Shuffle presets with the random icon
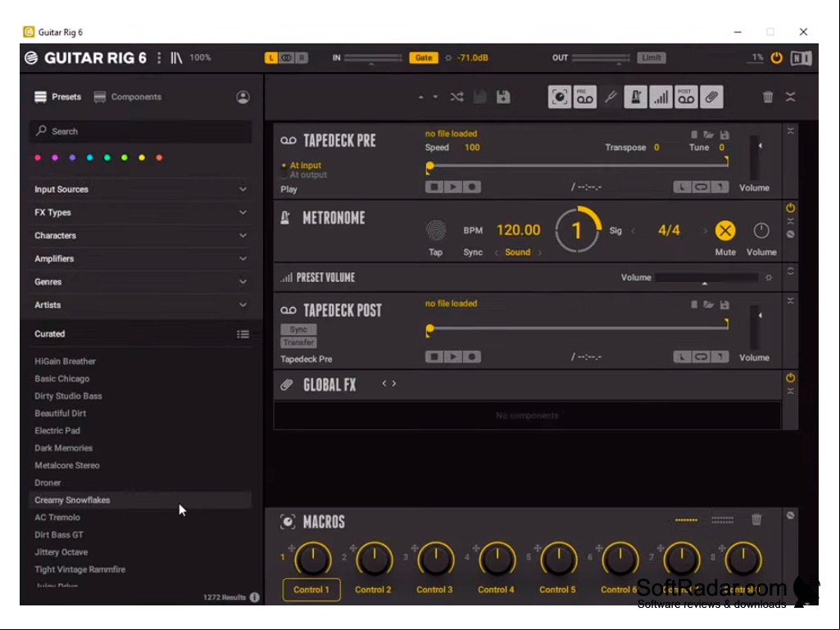 coord(456,97)
